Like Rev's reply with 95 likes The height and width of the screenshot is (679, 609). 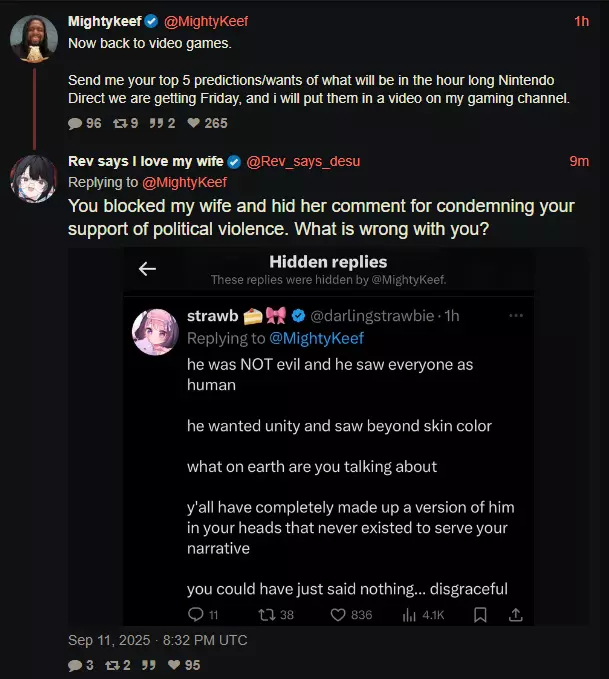pos(174,665)
